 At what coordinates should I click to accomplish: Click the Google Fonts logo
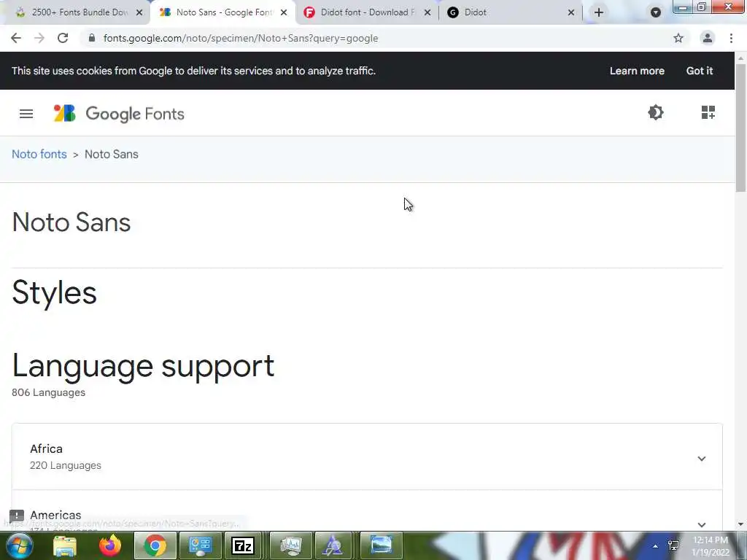[119, 114]
